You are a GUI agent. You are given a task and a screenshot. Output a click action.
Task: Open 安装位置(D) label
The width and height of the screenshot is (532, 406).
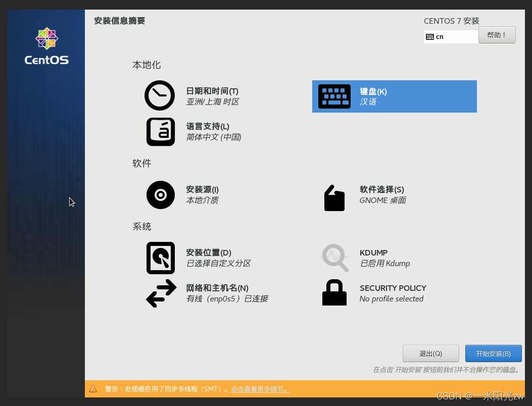[209, 252]
